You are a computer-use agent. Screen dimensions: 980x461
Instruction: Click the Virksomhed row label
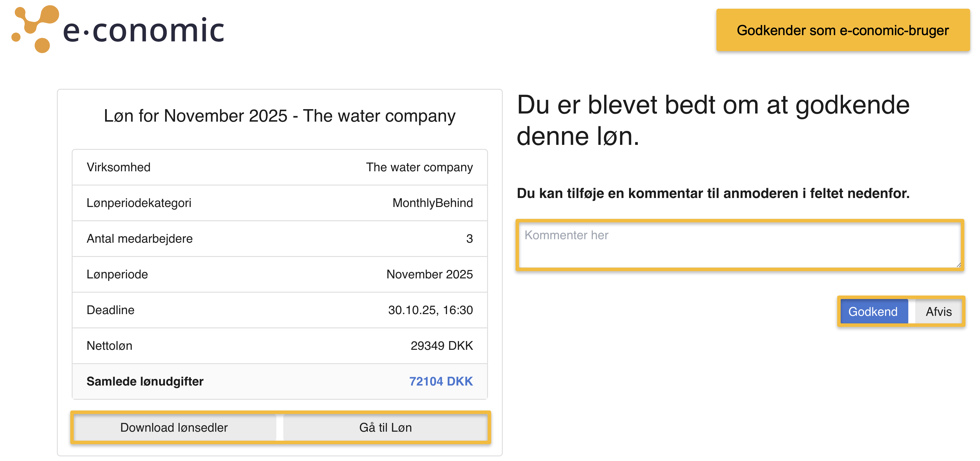tap(118, 167)
